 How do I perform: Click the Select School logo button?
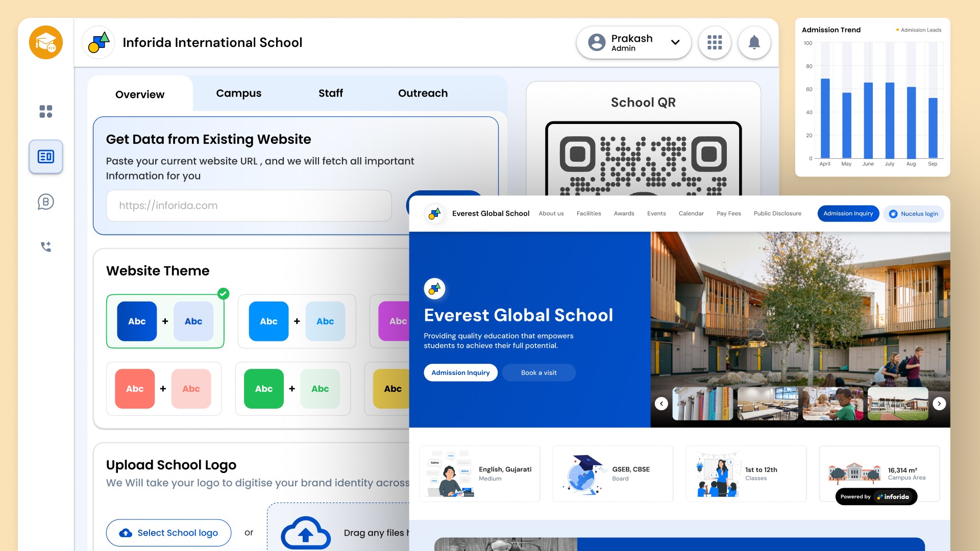(x=168, y=533)
